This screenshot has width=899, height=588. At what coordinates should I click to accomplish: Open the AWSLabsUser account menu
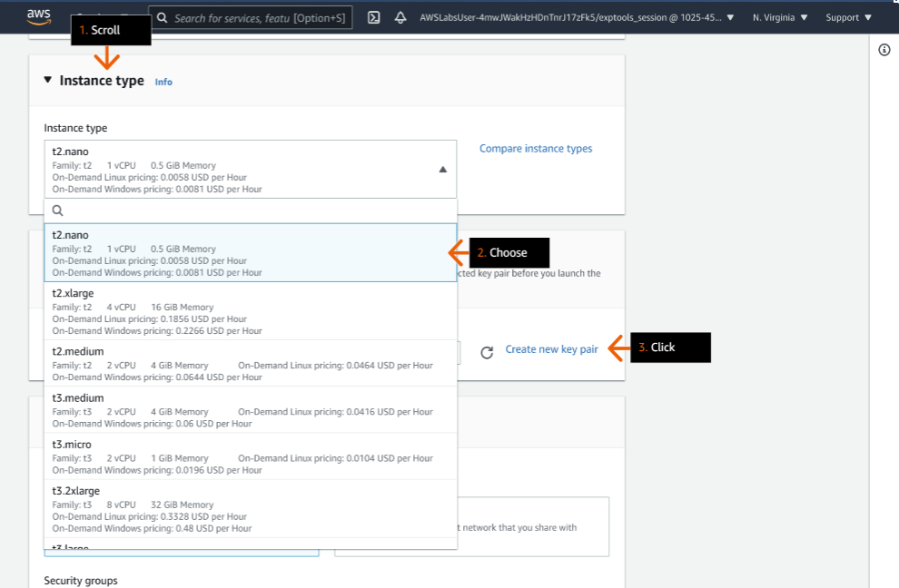[577, 17]
